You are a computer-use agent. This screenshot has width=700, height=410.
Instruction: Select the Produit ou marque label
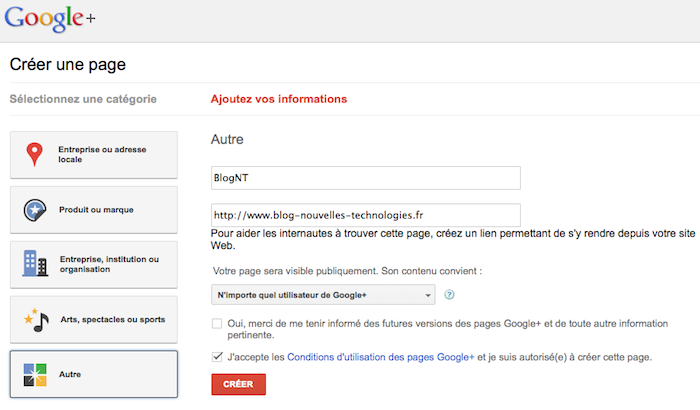click(x=96, y=210)
